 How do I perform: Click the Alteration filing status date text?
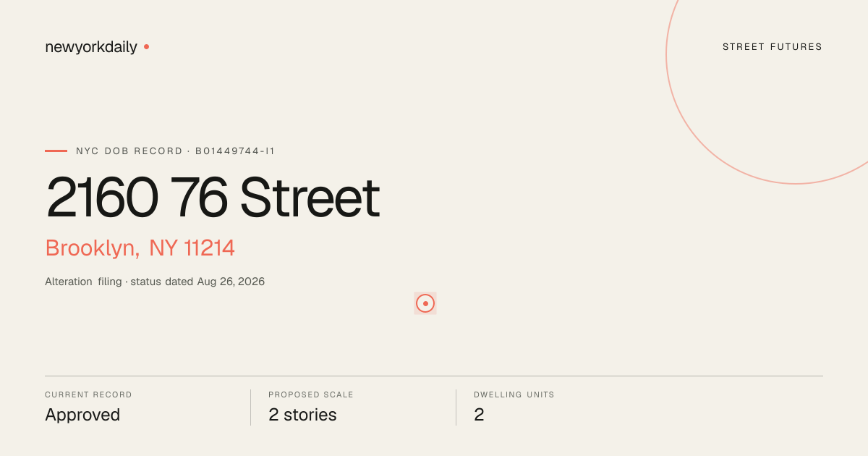click(x=155, y=282)
